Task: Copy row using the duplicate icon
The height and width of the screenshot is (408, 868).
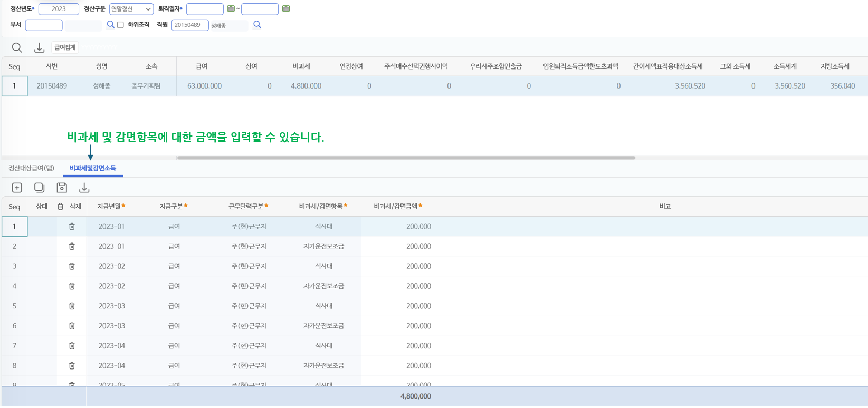Action: tap(39, 188)
